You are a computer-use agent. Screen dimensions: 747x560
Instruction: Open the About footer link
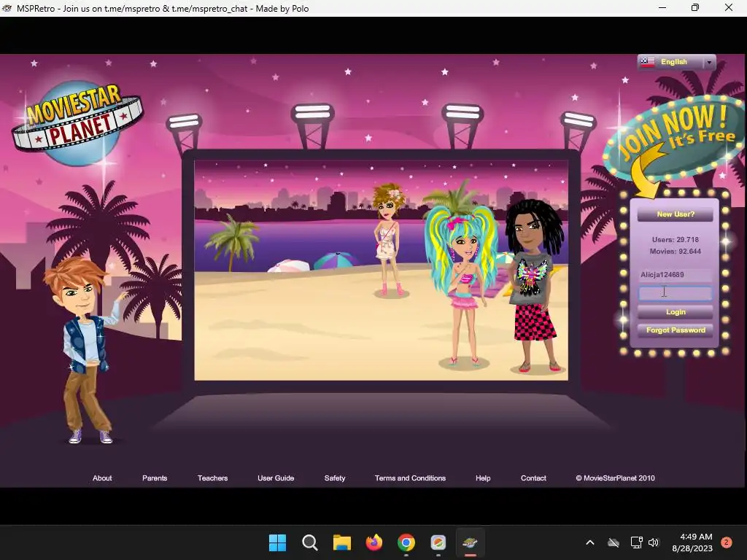(x=102, y=478)
